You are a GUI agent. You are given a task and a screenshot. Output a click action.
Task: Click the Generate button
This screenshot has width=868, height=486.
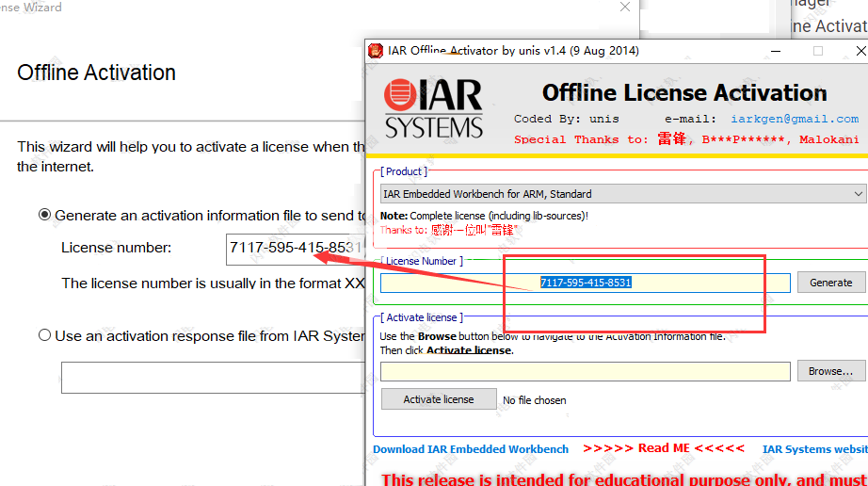pyautogui.click(x=831, y=283)
